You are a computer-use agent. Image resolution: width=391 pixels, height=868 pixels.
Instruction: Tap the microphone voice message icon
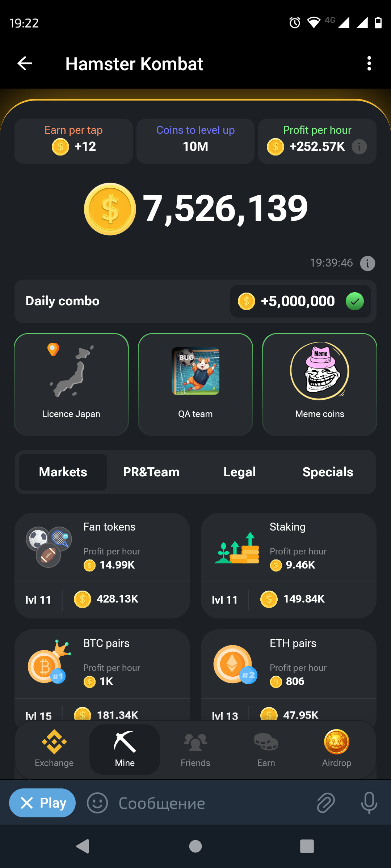pos(369,803)
